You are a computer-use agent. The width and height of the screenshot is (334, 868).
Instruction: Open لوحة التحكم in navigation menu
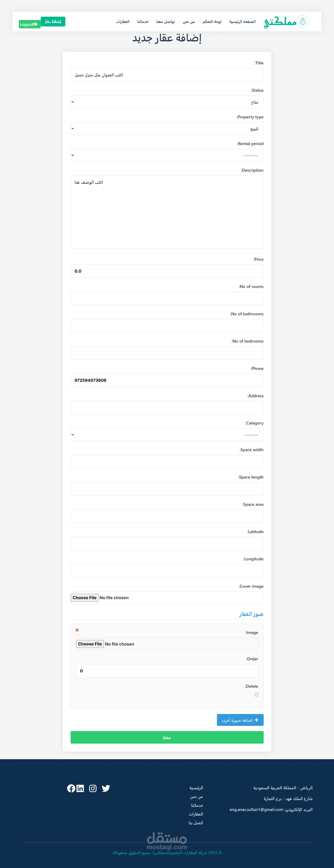[x=212, y=22]
